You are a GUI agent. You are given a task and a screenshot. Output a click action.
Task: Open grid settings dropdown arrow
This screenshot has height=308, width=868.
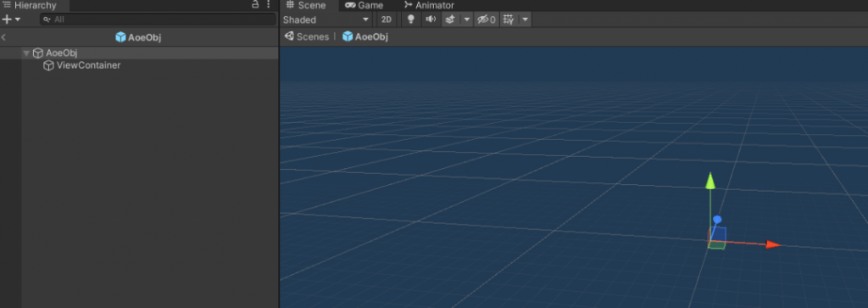coord(526,20)
